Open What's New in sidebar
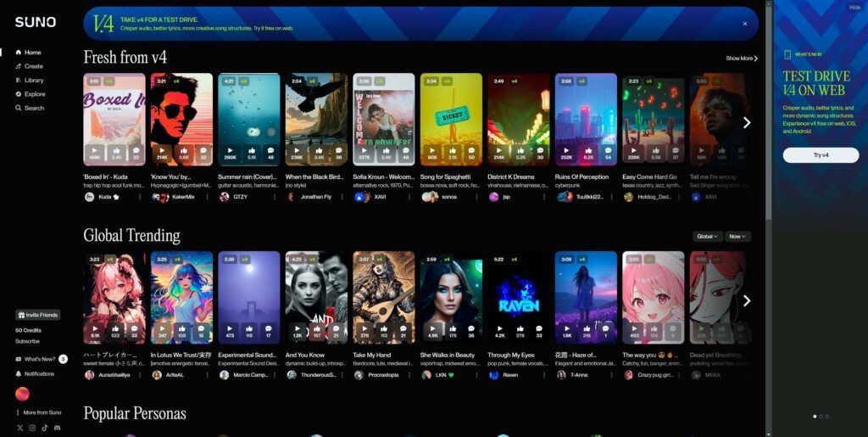 tap(41, 359)
